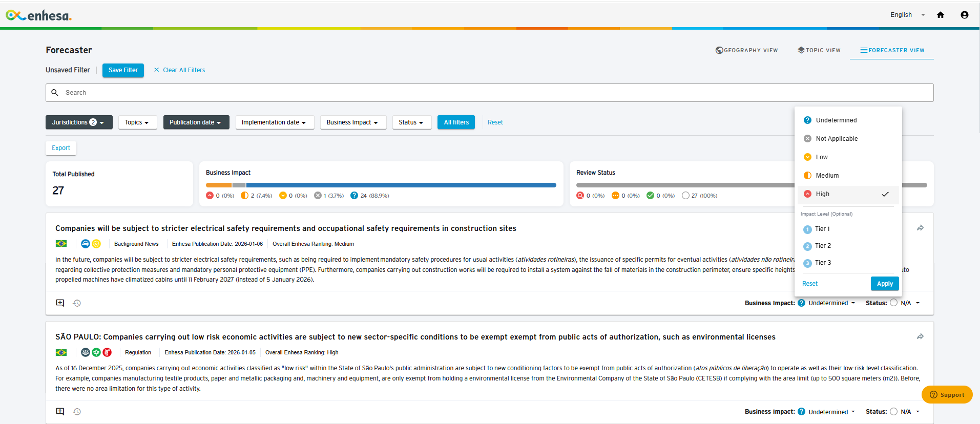Add a note on the electrical safety card
980x424 pixels.
60,303
